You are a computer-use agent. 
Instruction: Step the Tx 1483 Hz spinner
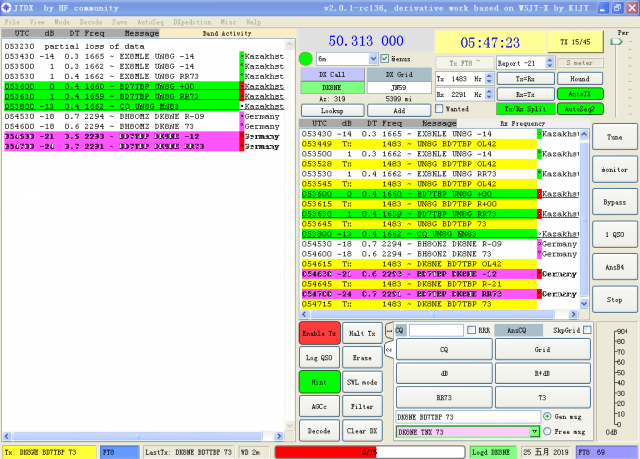pos(489,78)
